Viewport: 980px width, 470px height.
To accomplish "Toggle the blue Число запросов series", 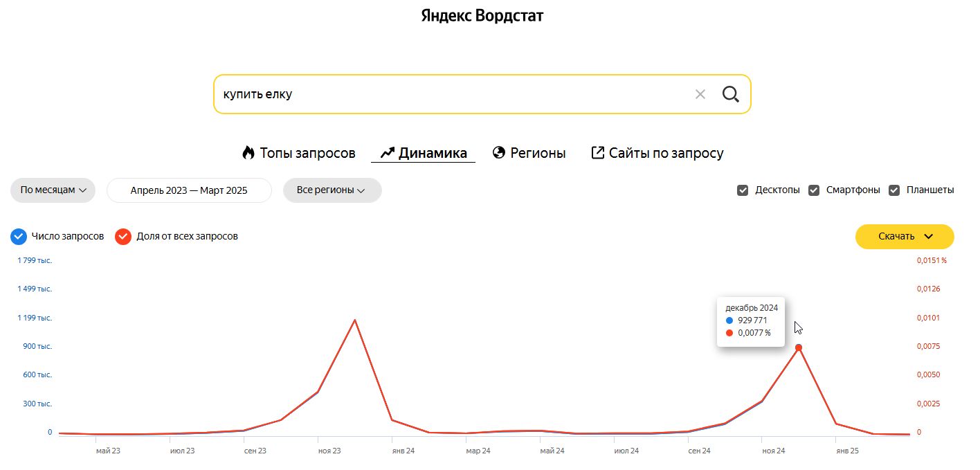I will click(x=19, y=237).
